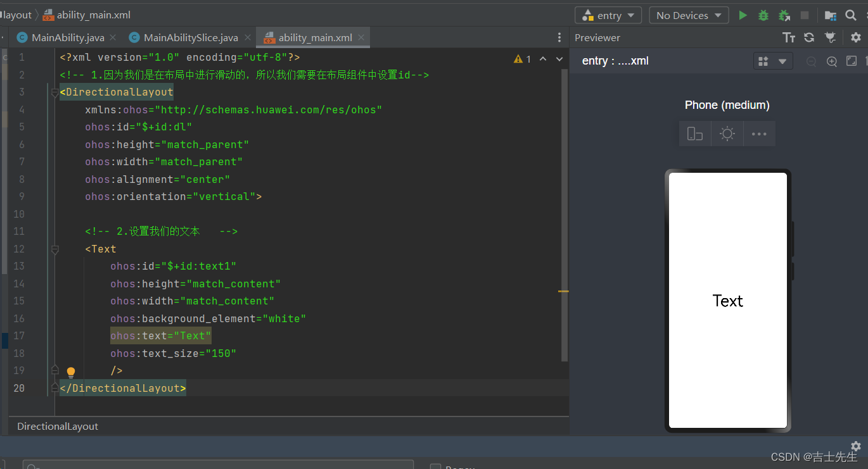This screenshot has height=469, width=868.
Task: Click the search magnifier in top toolbar
Action: [x=851, y=15]
